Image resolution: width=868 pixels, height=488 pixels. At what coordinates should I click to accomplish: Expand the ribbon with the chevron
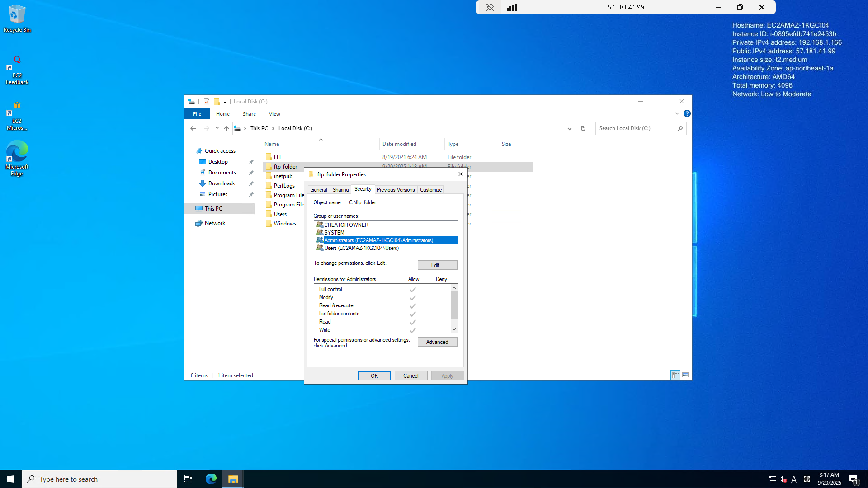677,114
